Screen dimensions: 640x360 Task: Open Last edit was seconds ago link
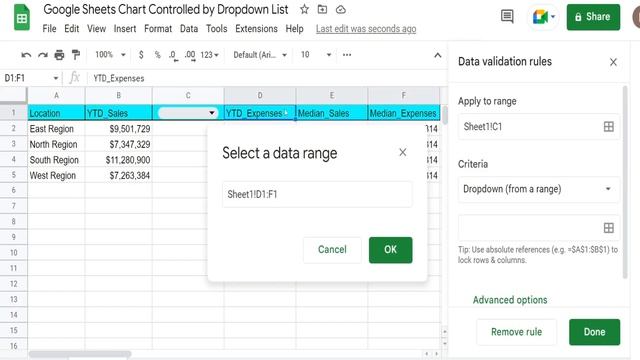pos(366,29)
